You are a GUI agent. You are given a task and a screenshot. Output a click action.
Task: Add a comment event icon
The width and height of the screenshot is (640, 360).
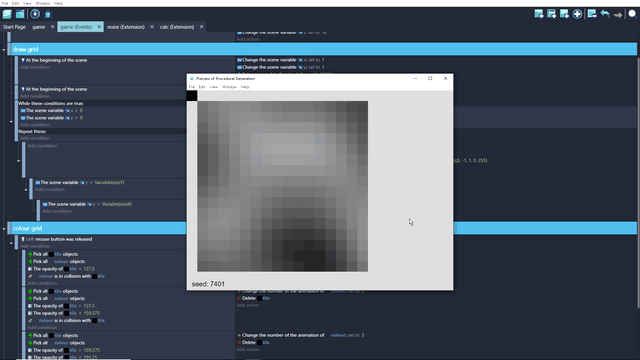click(564, 14)
